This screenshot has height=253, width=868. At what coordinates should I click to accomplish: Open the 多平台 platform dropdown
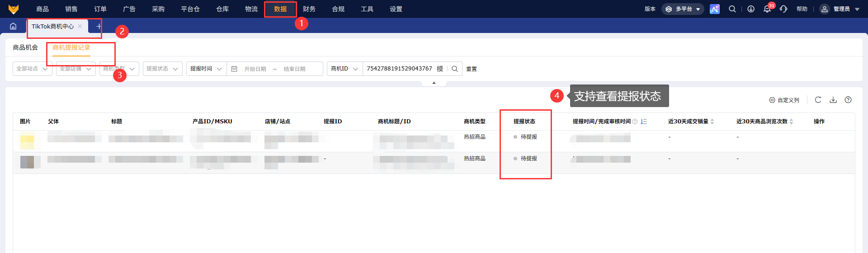[683, 9]
